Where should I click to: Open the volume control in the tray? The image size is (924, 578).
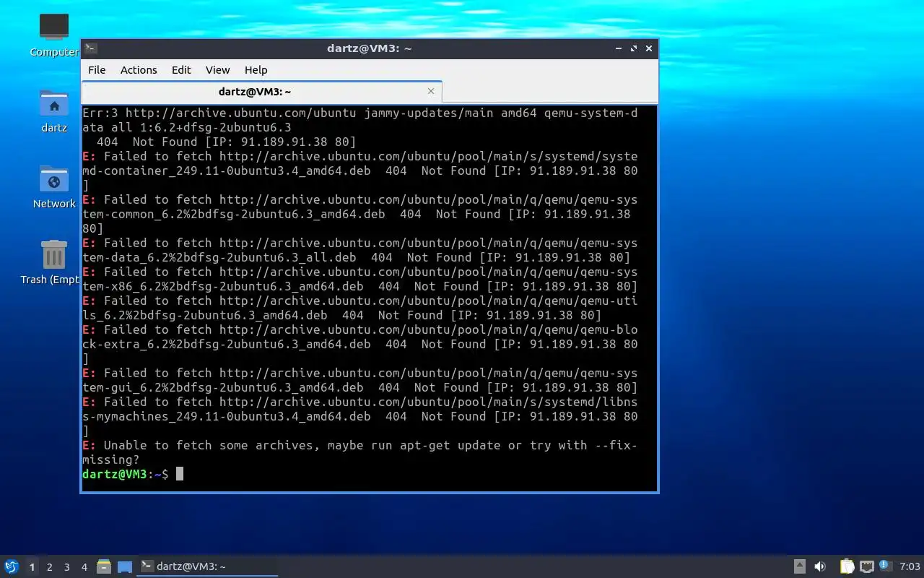click(820, 566)
